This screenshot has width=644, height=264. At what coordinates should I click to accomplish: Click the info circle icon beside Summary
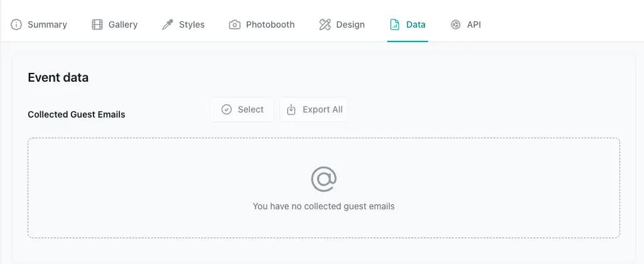coord(16,25)
